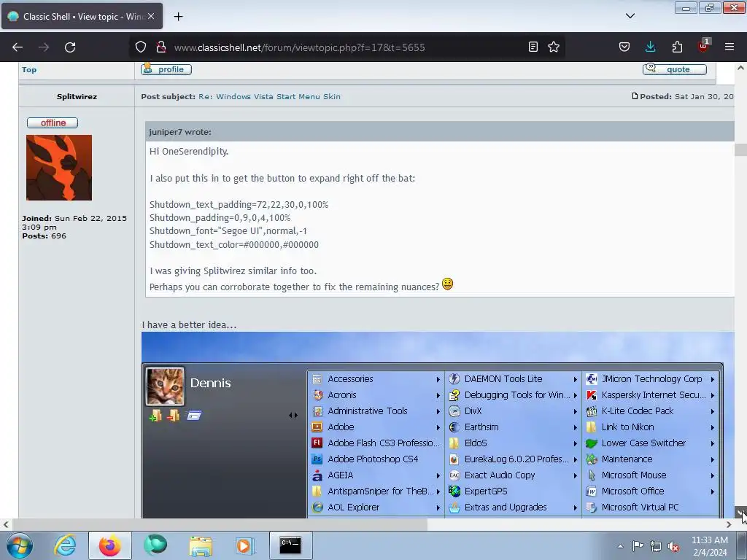Click the Microsoft Virtual PC icon
Image resolution: width=747 pixels, height=560 pixels.
click(591, 507)
